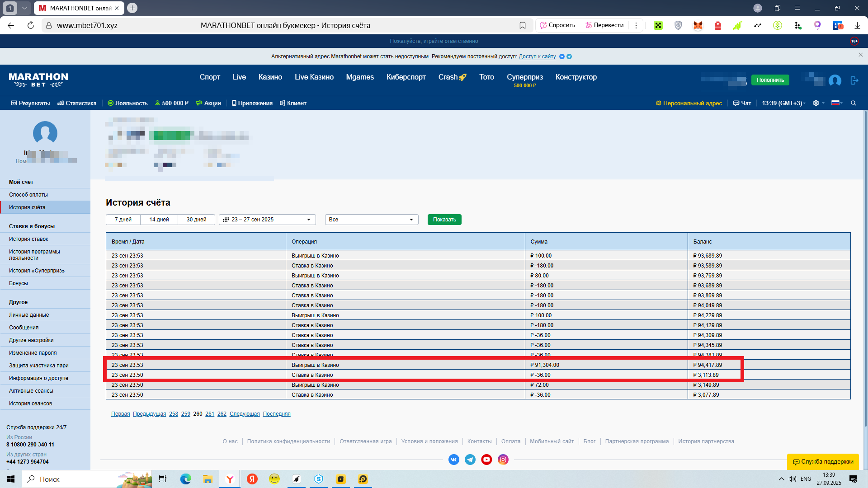Expand the Все operation type dropdown
This screenshot has height=488, width=868.
[x=371, y=220]
